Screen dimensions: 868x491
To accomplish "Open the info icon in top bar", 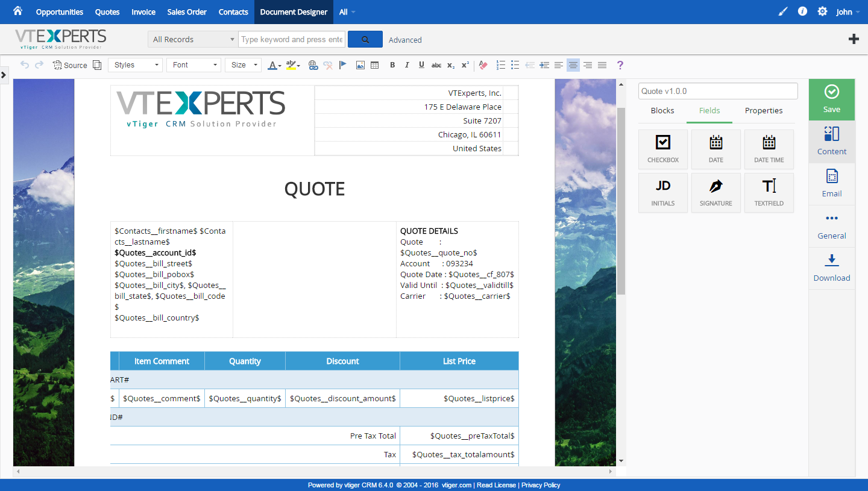I will pyautogui.click(x=802, y=11).
